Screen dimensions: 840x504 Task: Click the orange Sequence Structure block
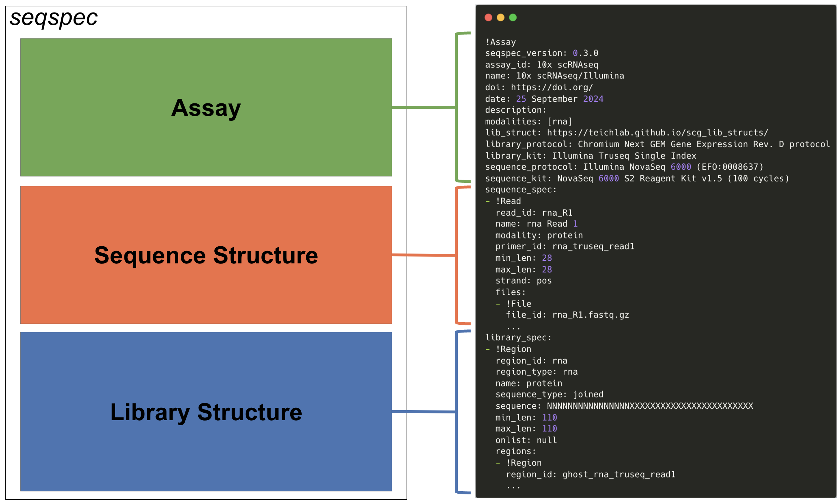206,255
